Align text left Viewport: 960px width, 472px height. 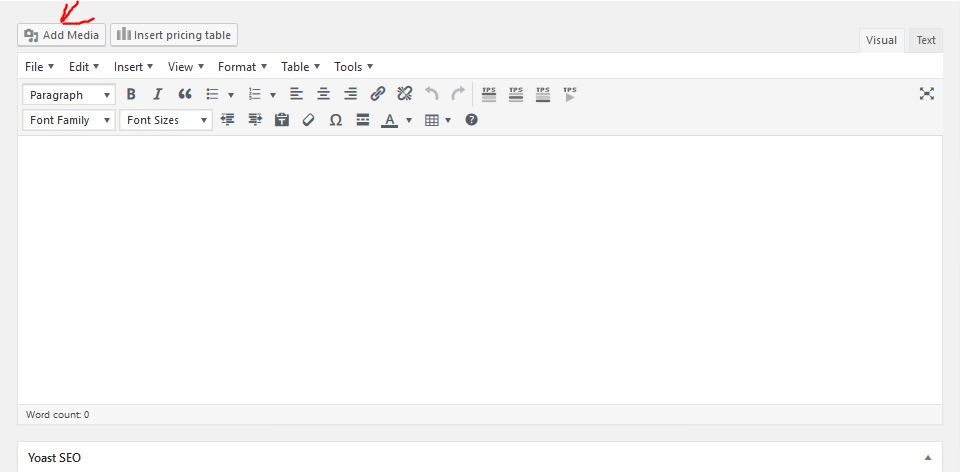pyautogui.click(x=296, y=94)
